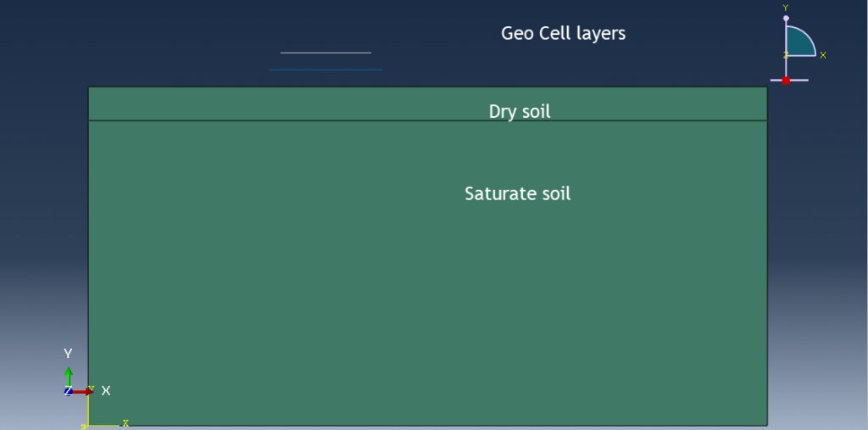Click the green Y-axis arrow of view triad

[x=68, y=376]
